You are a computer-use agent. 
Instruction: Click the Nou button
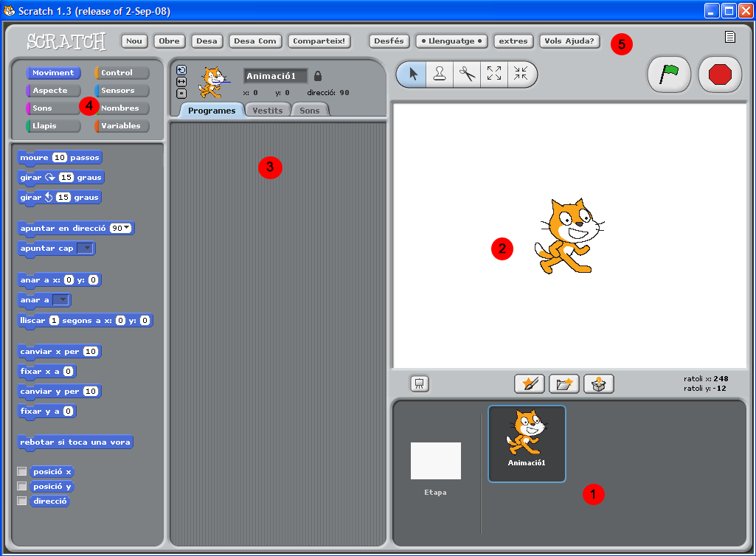pyautogui.click(x=134, y=41)
